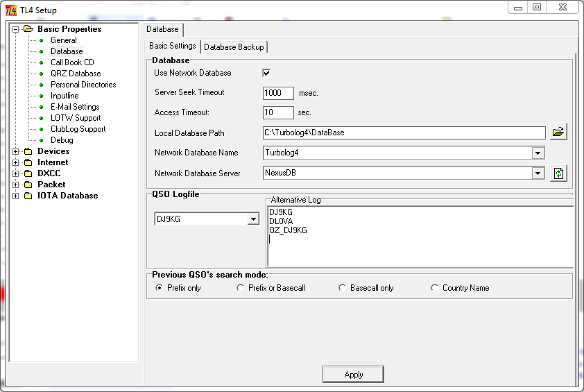This screenshot has height=392, width=584.
Task: Click TL4 application icon in title bar
Action: [x=11, y=10]
